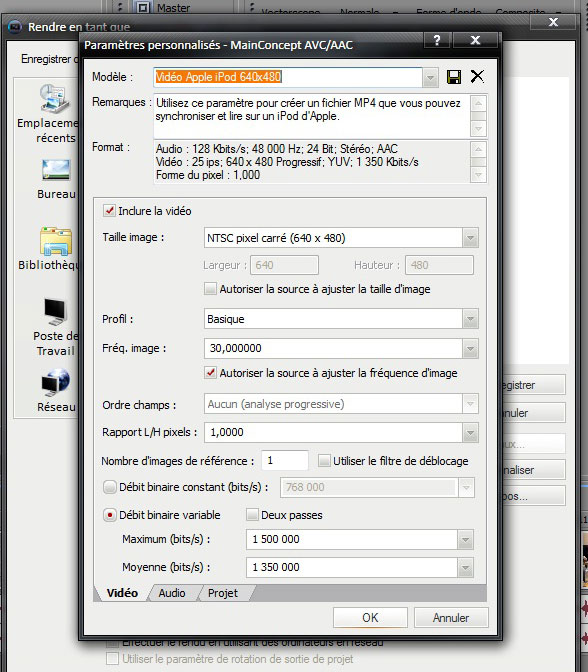Close the Paramètres personnalisés dialog
This screenshot has height=672, width=588.
click(x=475, y=41)
